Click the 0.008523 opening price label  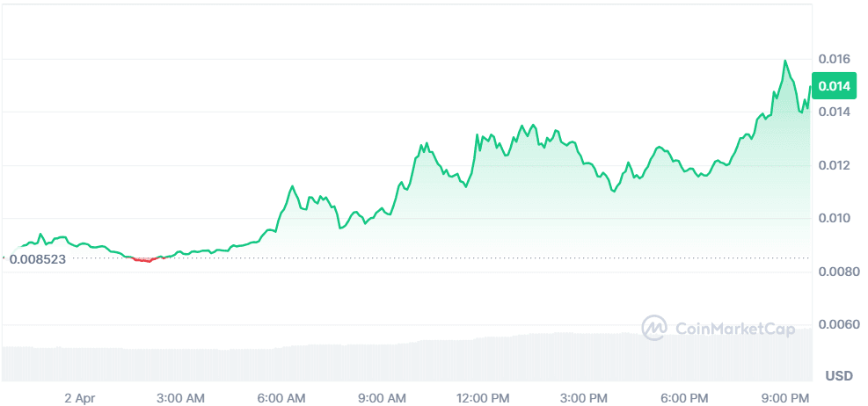coord(38,258)
